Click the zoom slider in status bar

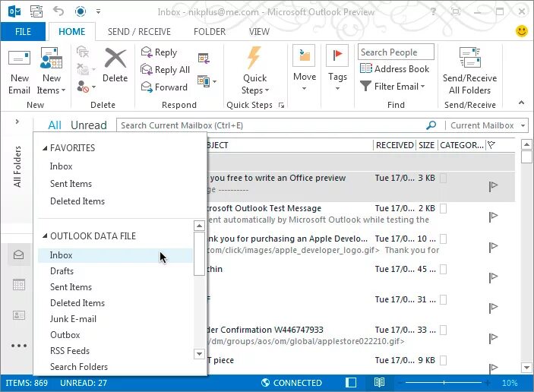point(444,383)
